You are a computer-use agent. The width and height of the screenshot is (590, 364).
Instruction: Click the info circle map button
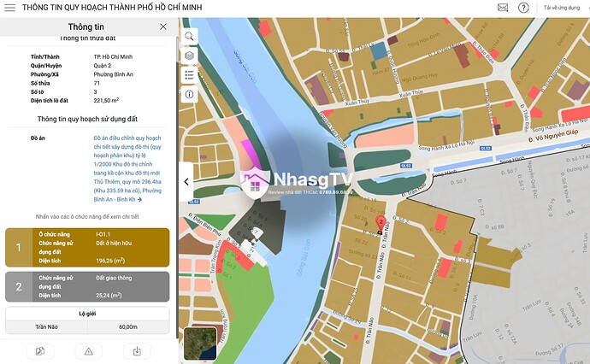click(x=189, y=92)
